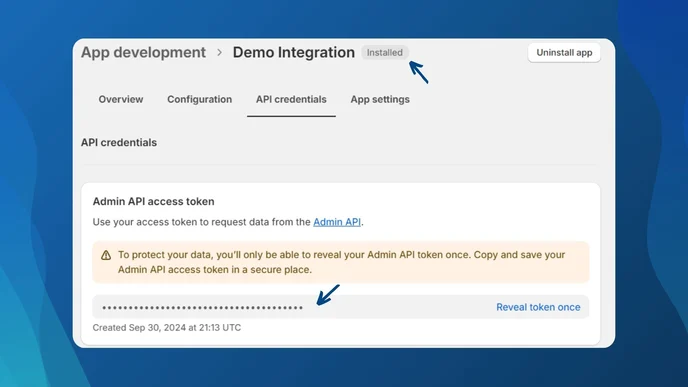Open the Admin API link
Viewport: 688px width, 387px height.
(337, 222)
